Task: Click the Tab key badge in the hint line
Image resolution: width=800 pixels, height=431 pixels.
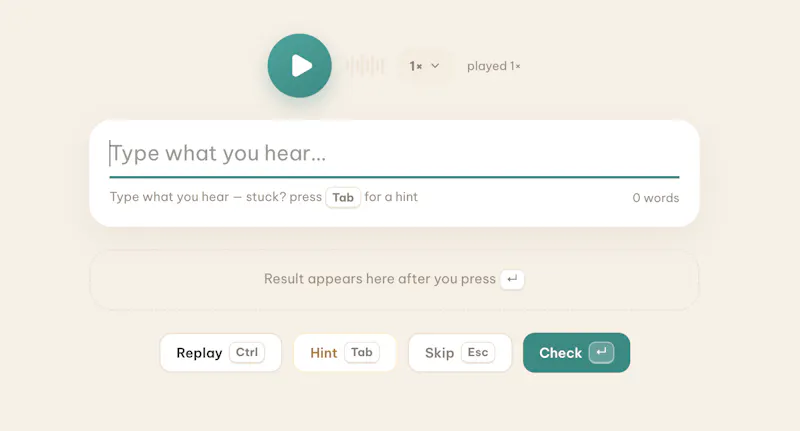Action: (x=343, y=197)
